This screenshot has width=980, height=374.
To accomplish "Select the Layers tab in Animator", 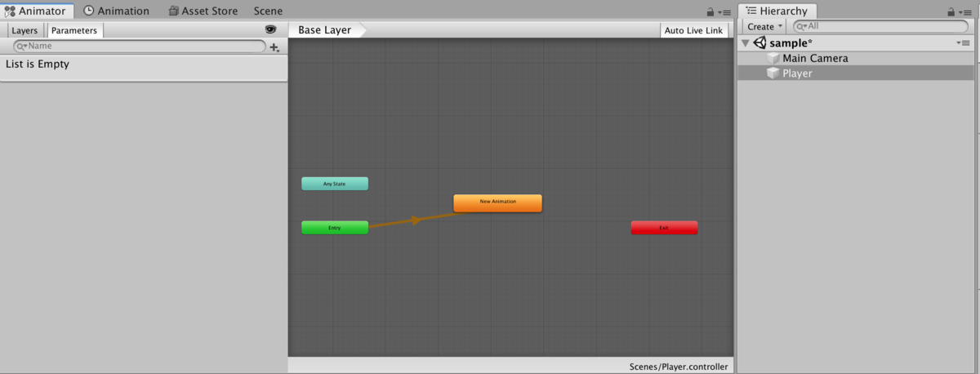I will pyautogui.click(x=24, y=30).
